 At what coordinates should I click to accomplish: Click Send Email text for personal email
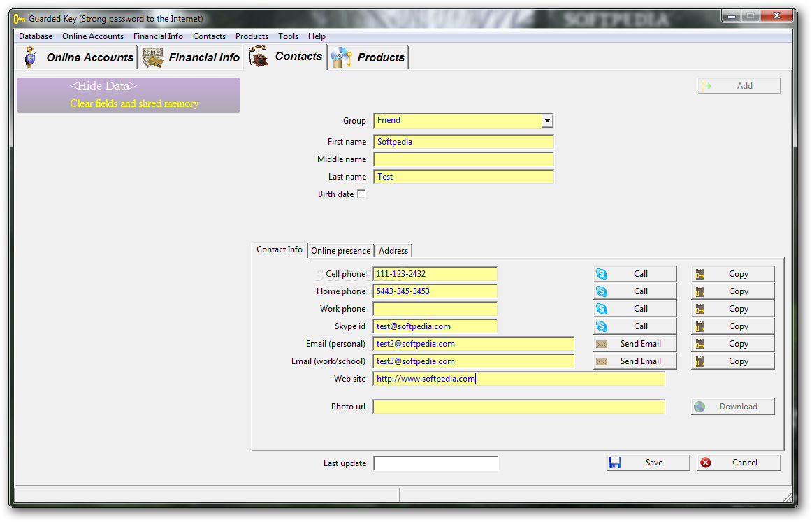click(x=641, y=344)
